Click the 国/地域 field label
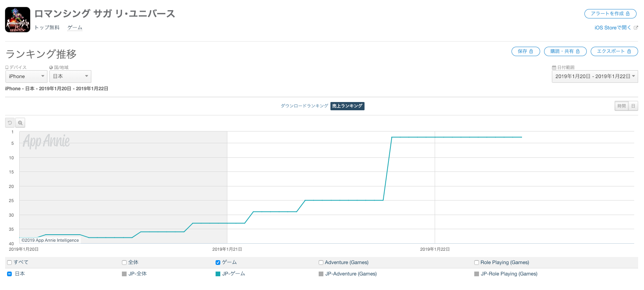This screenshot has width=644, height=290. (61, 67)
